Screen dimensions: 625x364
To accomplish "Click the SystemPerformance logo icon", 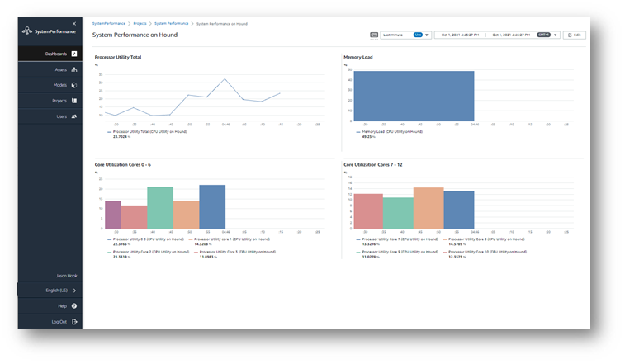I will 28,31.
